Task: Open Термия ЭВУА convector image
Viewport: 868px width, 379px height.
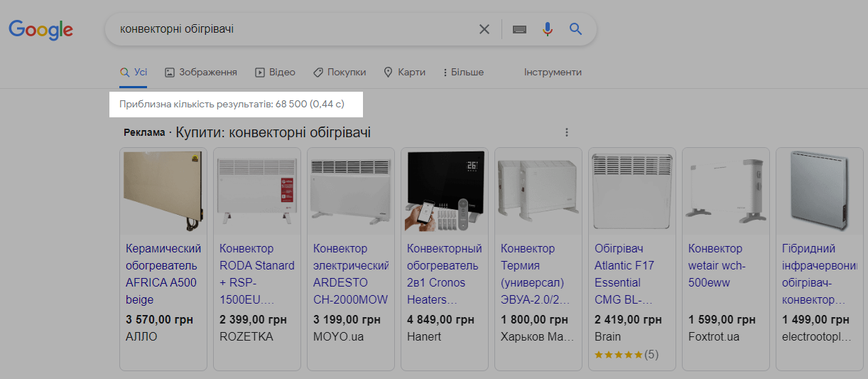Action: (538, 191)
